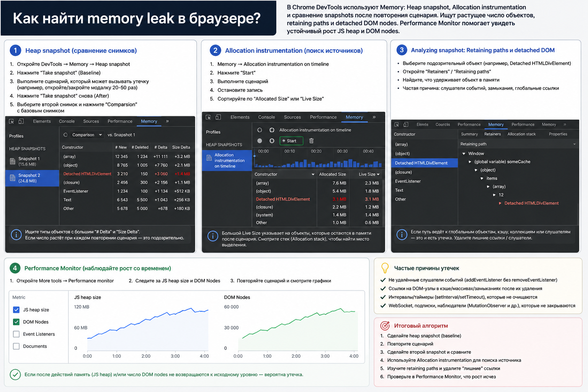Click the record circle beside Start button
588x392 pixels.
coord(260,141)
